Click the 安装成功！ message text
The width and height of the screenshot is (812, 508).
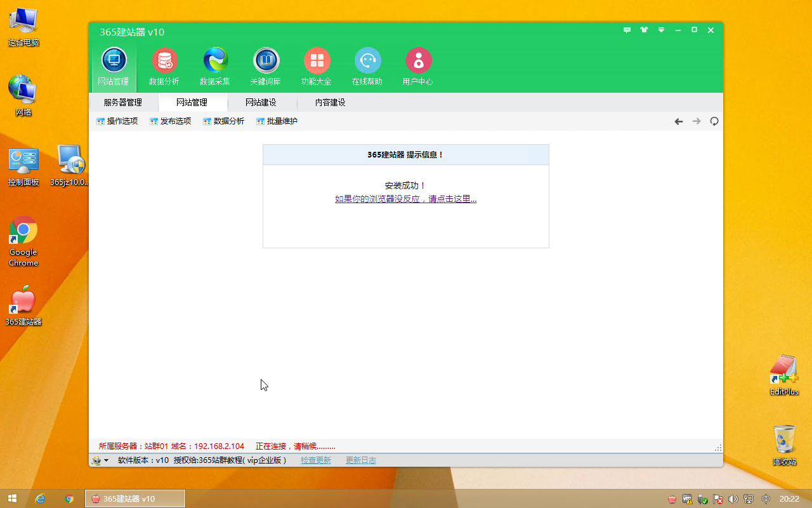click(406, 185)
